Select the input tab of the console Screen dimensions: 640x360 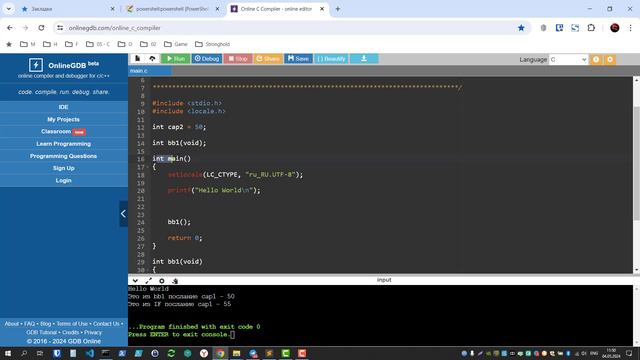384,280
